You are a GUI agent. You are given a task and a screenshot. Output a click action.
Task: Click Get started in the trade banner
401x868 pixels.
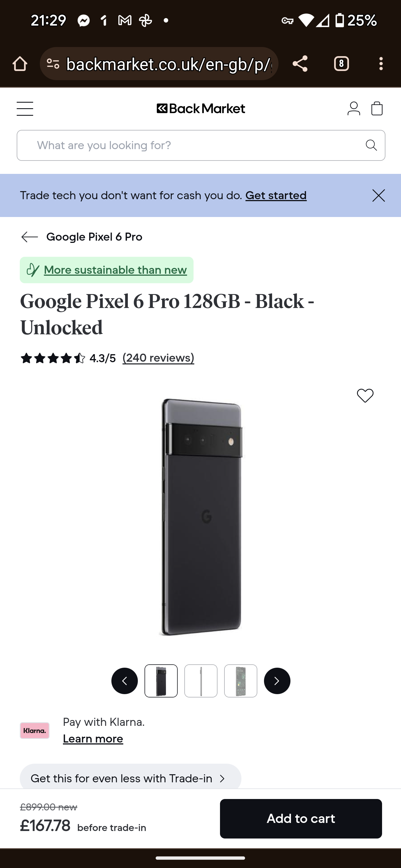[276, 195]
